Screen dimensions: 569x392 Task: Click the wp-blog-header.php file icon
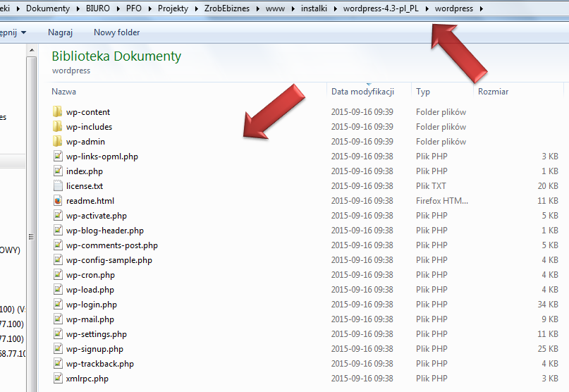click(58, 231)
